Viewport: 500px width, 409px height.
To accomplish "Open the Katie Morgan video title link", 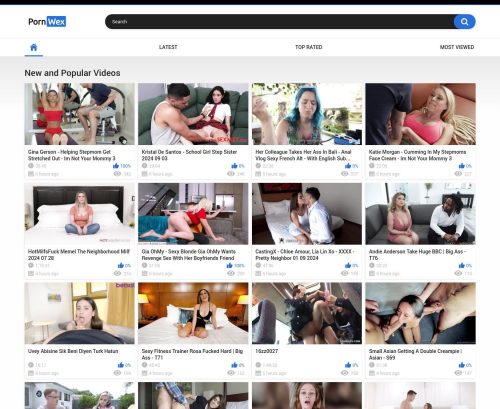I will point(417,155).
